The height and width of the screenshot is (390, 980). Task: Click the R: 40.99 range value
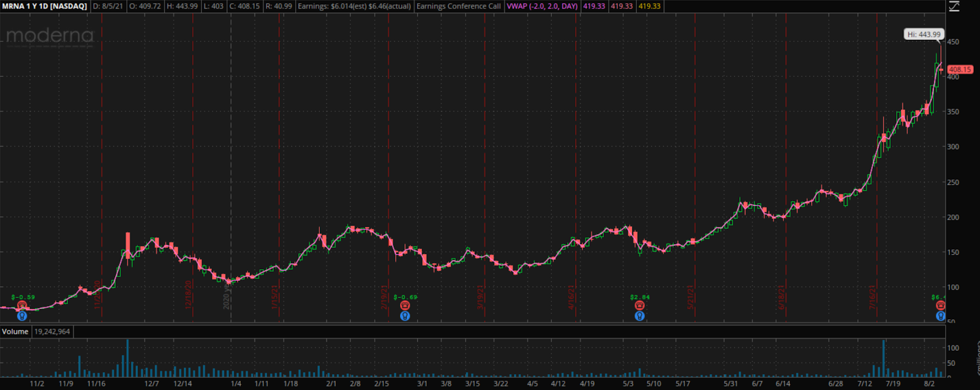click(279, 6)
